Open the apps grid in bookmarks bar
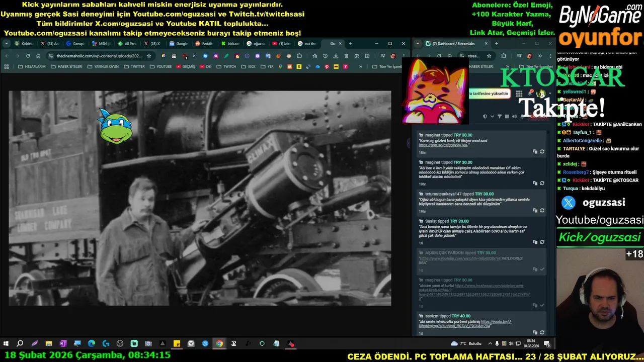 coord(7,66)
